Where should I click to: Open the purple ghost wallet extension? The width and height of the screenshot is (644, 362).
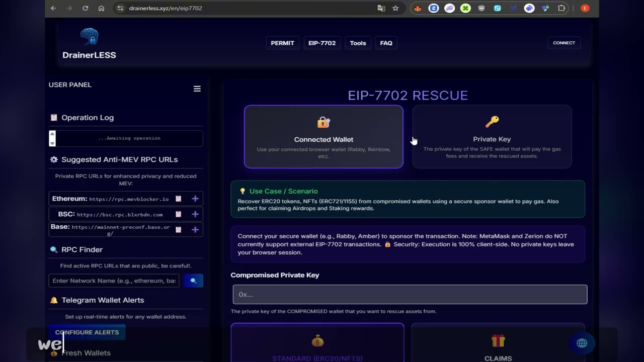point(449,8)
